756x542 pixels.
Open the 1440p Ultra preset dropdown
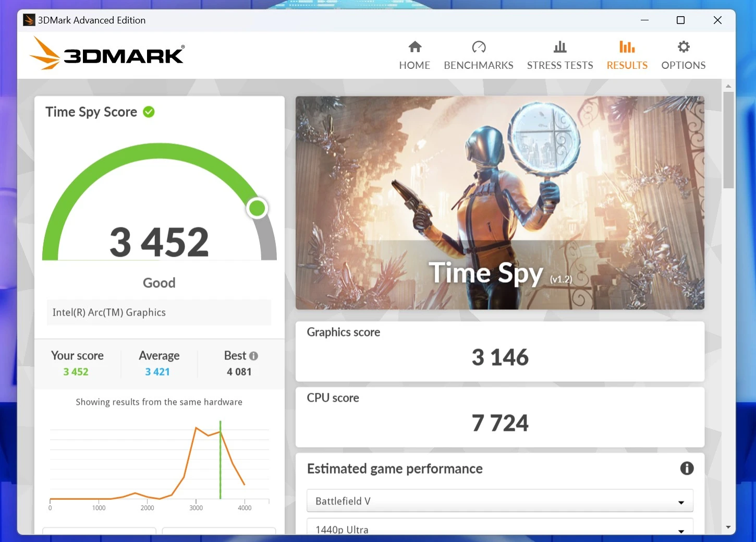click(499, 529)
